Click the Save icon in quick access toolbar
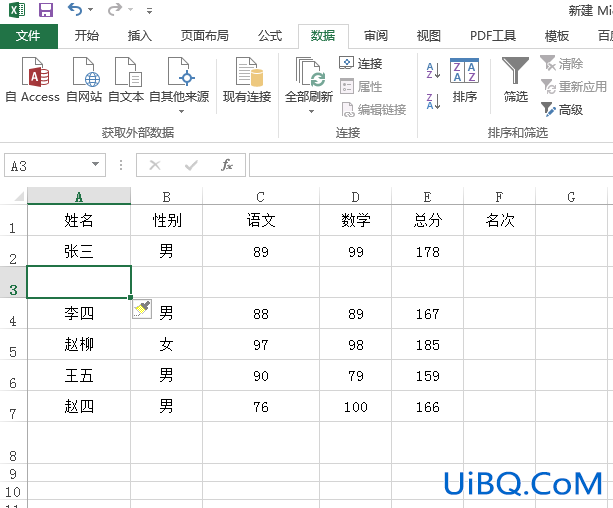 coord(46,9)
